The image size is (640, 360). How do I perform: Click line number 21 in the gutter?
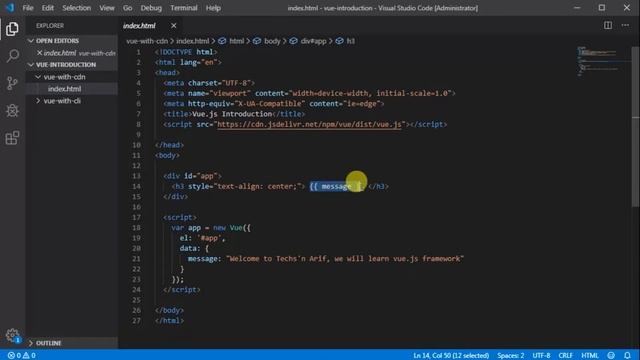(136, 259)
